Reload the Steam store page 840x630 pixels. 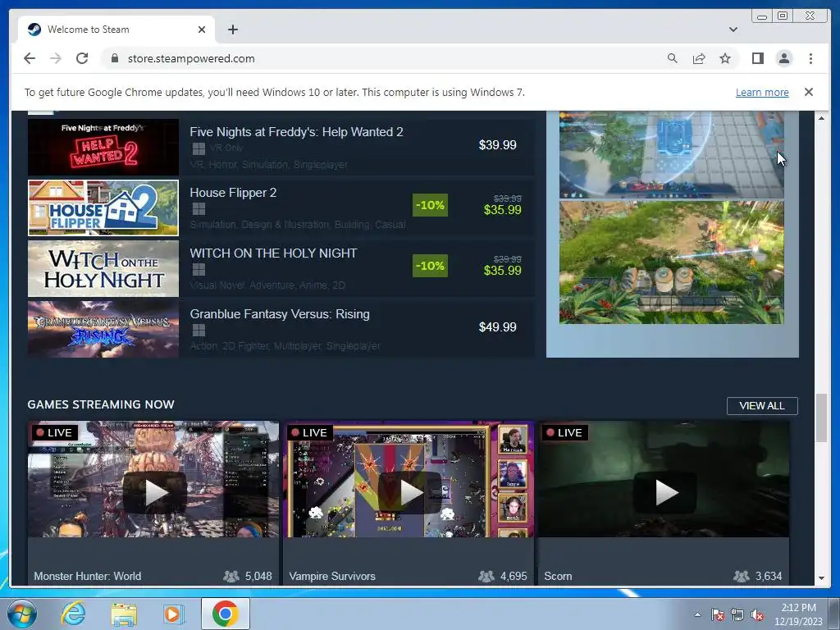(x=82, y=58)
